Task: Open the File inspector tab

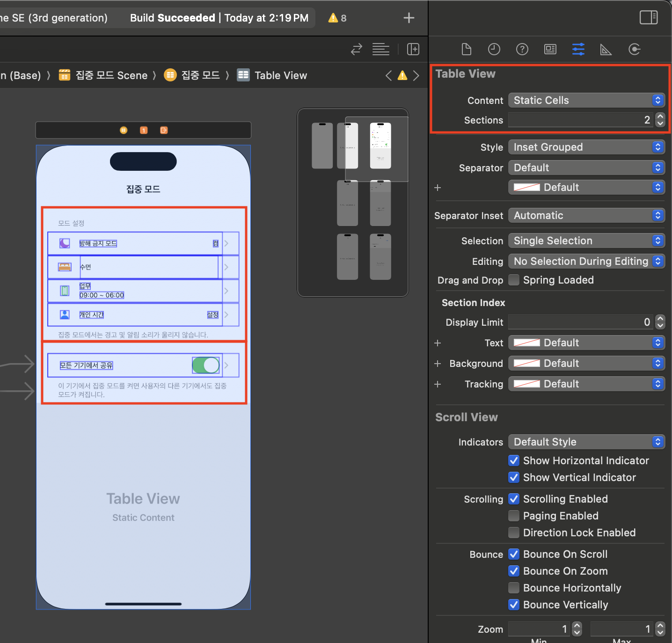Action: click(466, 49)
